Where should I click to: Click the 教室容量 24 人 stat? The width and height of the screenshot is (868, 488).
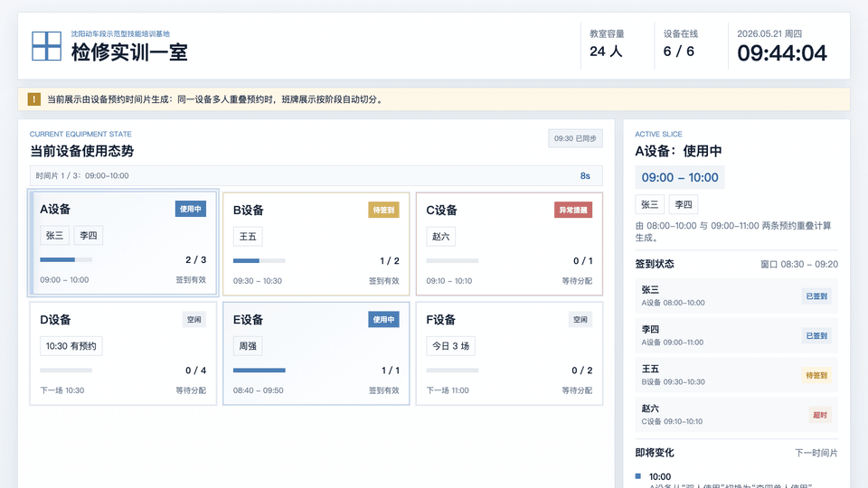coord(608,44)
